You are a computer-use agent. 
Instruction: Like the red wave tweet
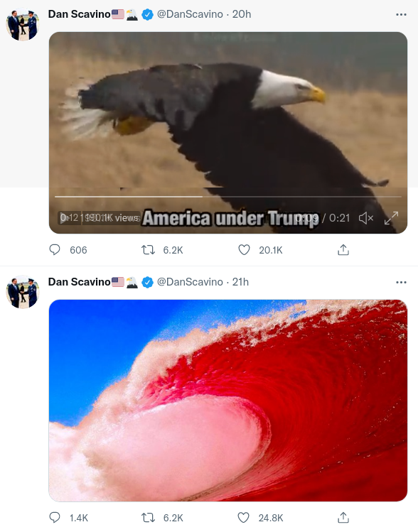click(243, 517)
